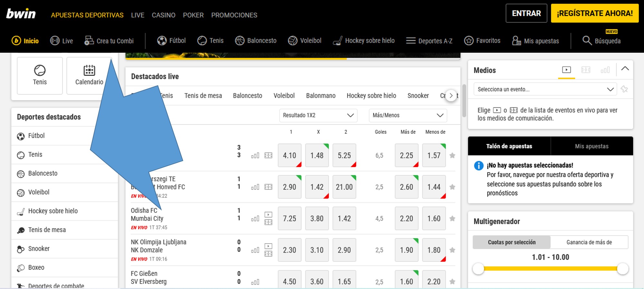Open stats icon for Odisha FC match

(x=255, y=219)
